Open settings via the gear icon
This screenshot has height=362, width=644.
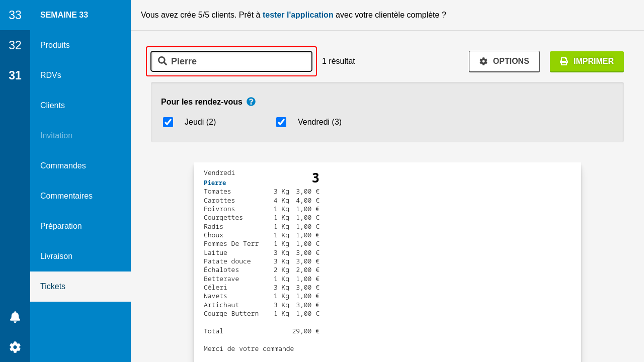click(x=15, y=347)
